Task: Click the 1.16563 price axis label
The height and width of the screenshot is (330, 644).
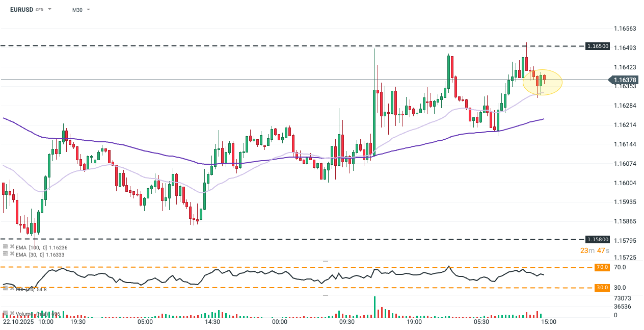Action: (x=625, y=29)
